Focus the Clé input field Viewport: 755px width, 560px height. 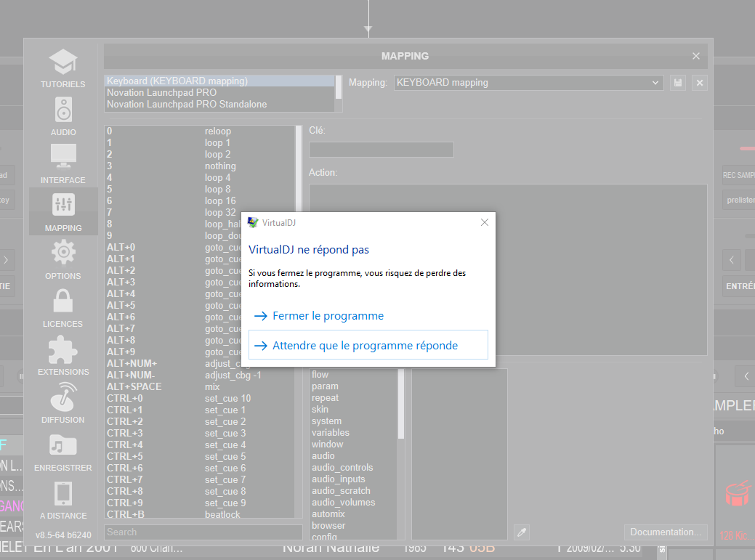tap(381, 149)
